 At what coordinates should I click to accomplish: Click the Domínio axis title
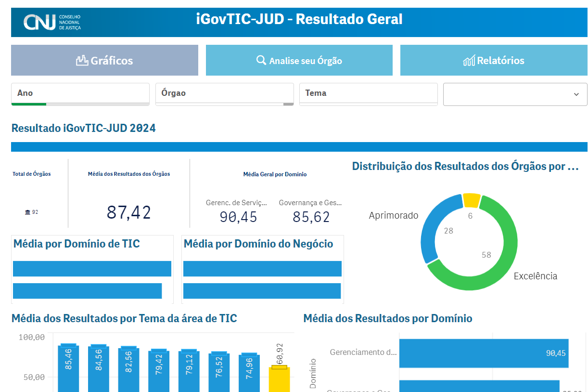click(x=313, y=373)
